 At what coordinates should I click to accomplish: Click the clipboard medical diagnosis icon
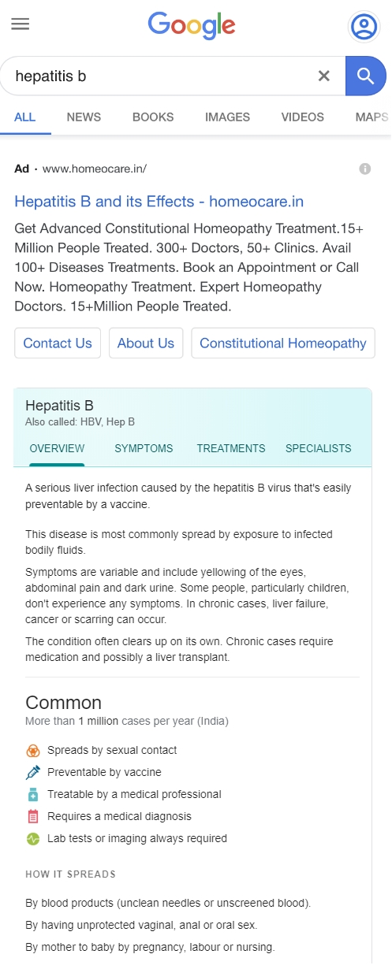(32, 817)
